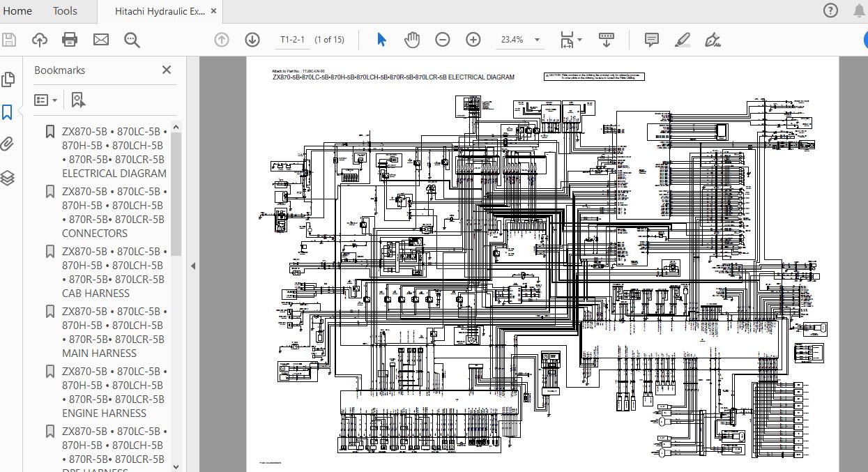
Task: Toggle the Page Thumbnails panel icon
Action: (8, 79)
